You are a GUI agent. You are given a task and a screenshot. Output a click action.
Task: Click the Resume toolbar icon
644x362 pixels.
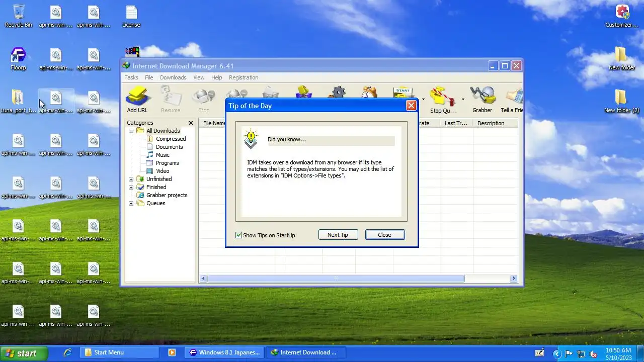pyautogui.click(x=171, y=100)
